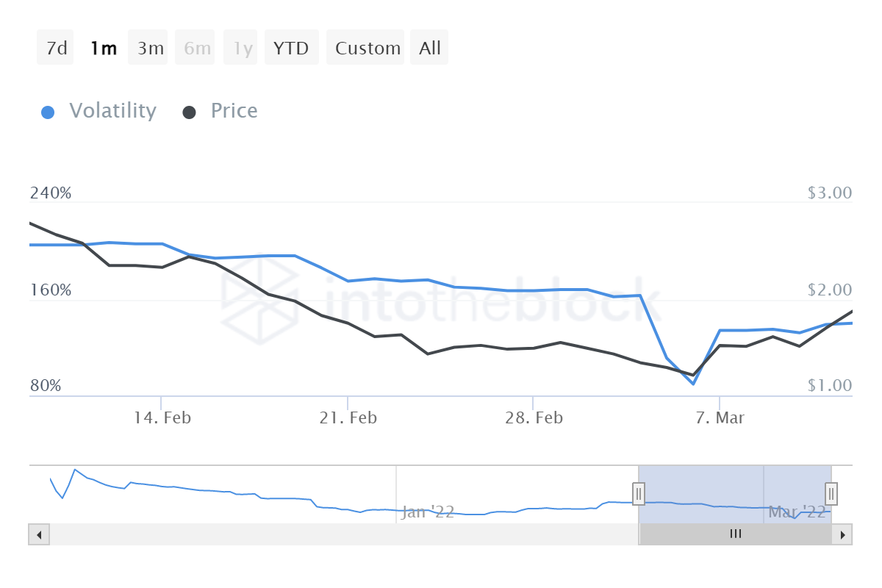The width and height of the screenshot is (882, 588).
Task: Select the 1m time range view
Action: [103, 47]
